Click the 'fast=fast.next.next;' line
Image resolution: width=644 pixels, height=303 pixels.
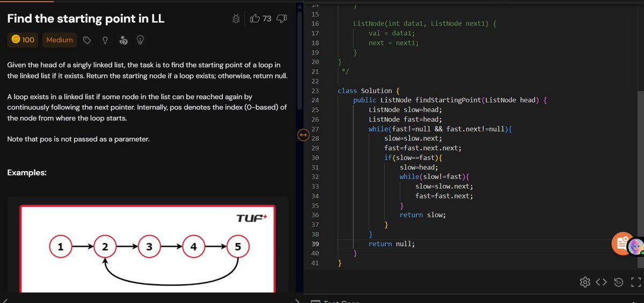point(423,148)
